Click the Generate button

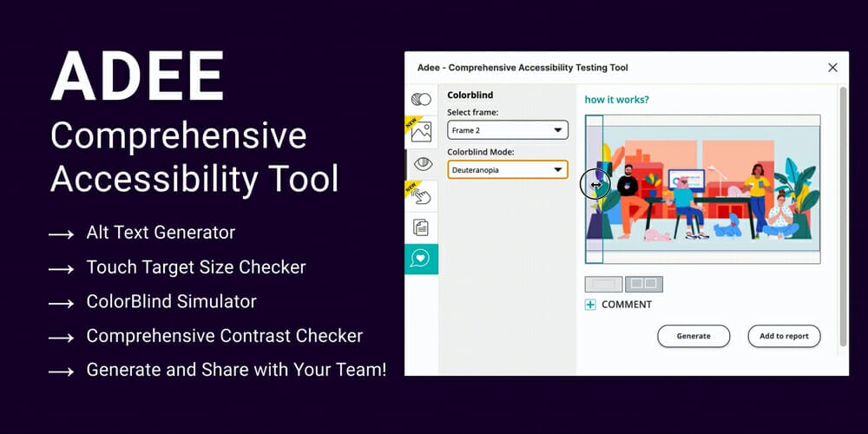click(x=694, y=336)
